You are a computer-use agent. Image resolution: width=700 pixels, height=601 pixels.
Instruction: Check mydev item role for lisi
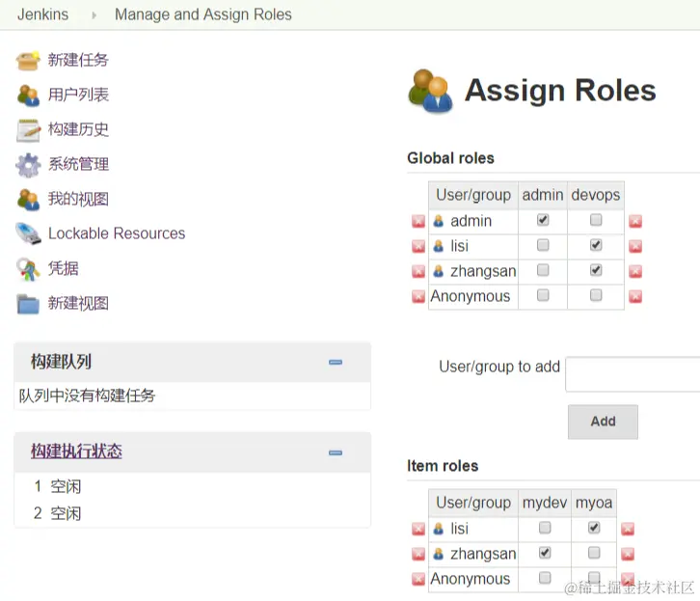click(545, 528)
